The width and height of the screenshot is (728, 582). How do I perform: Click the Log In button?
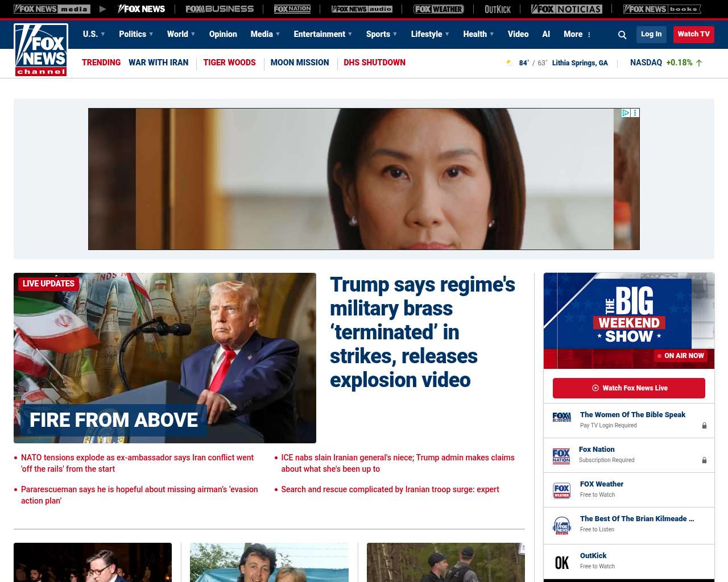tap(651, 34)
